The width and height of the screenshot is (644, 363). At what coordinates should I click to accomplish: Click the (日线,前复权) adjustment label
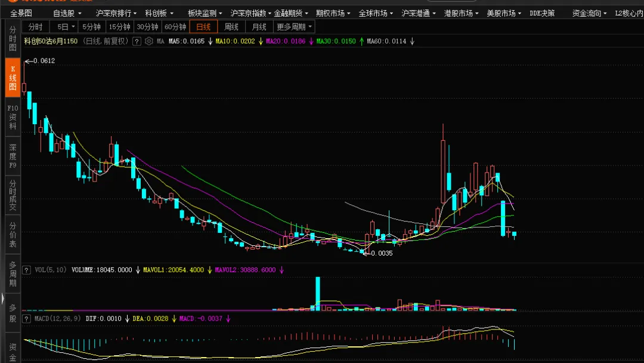coord(106,41)
